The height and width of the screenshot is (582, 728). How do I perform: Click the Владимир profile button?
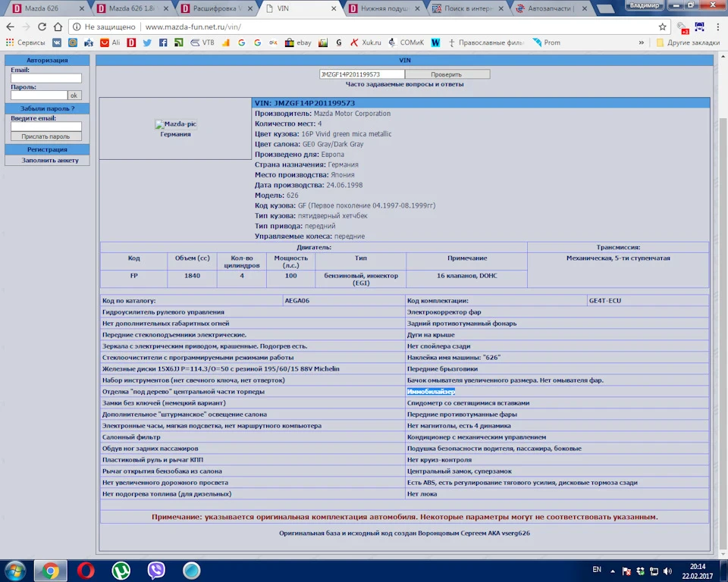[645, 5]
